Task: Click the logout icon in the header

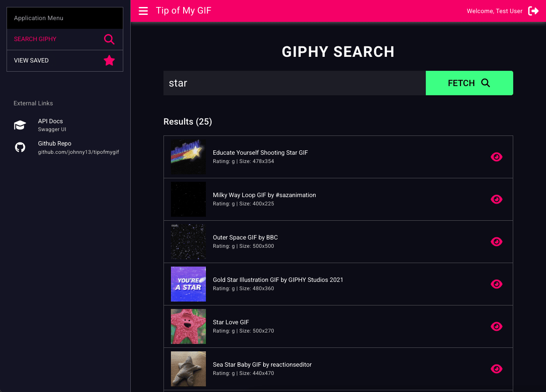Action: (x=533, y=11)
